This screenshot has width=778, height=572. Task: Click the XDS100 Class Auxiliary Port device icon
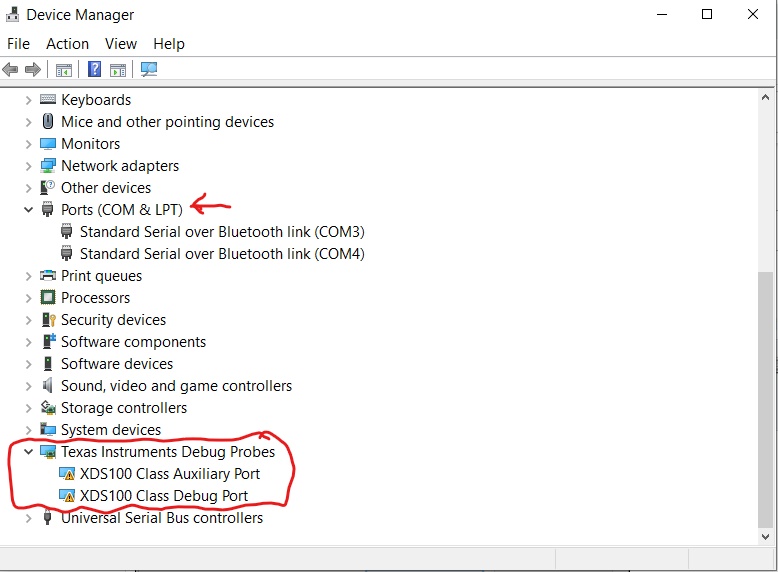coord(67,474)
